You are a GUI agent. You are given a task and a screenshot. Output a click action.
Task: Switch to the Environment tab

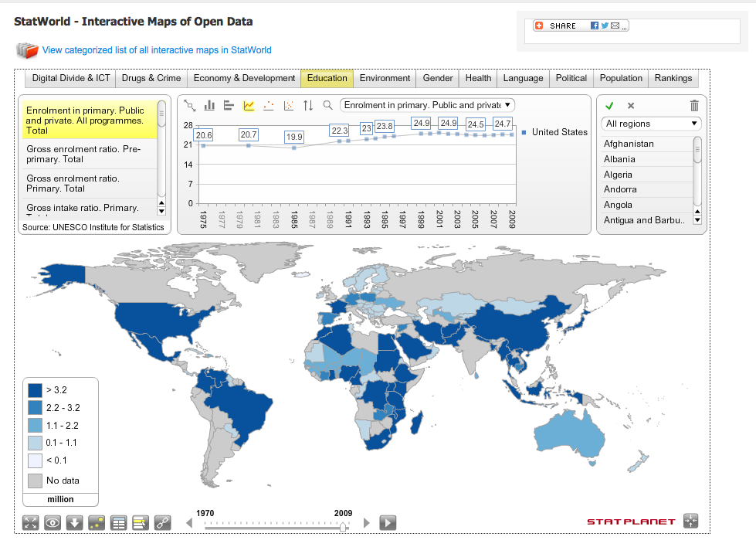tap(384, 78)
